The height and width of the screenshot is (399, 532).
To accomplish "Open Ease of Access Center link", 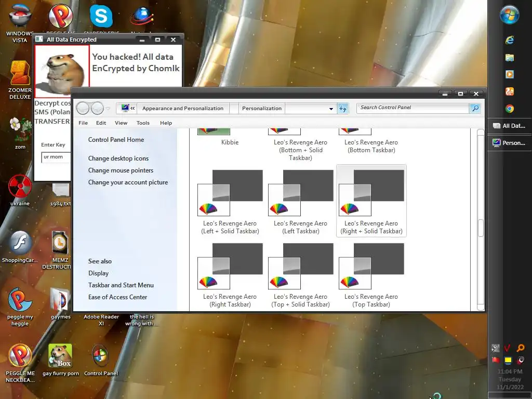I will (x=117, y=297).
